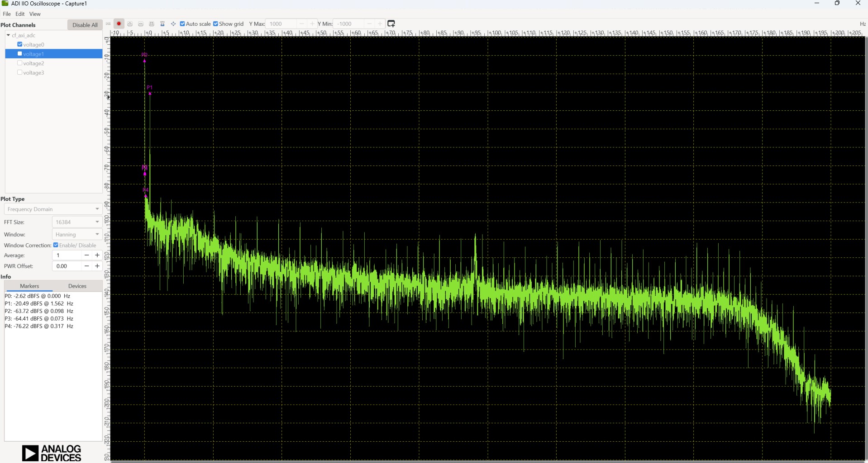The image size is (868, 463).
Task: Click the grid layout toolbar icon
Action: tap(152, 24)
